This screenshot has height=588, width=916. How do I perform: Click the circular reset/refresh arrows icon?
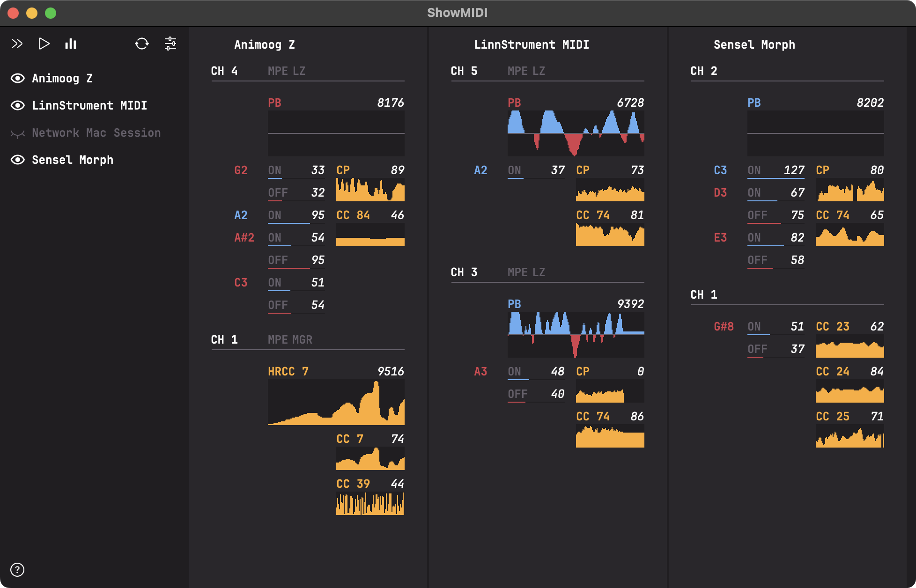tap(141, 44)
